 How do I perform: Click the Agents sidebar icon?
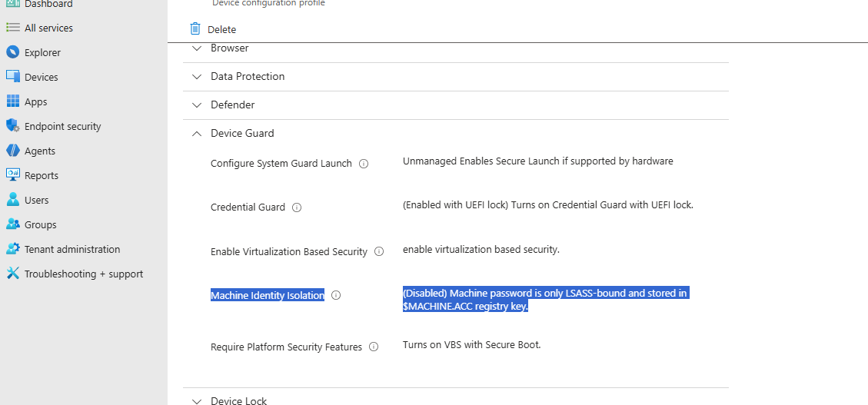click(x=13, y=151)
